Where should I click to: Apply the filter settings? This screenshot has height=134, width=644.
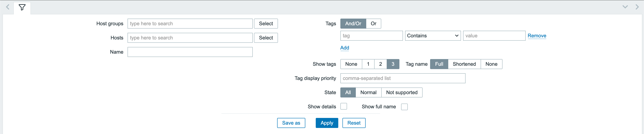point(327,123)
